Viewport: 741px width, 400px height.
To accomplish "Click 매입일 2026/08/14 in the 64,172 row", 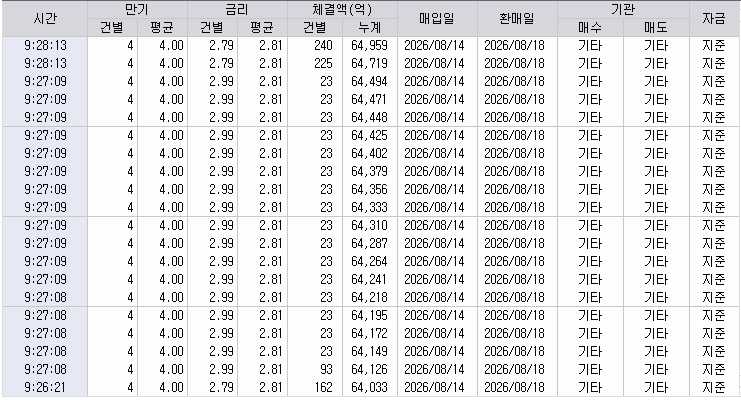I will point(434,333).
